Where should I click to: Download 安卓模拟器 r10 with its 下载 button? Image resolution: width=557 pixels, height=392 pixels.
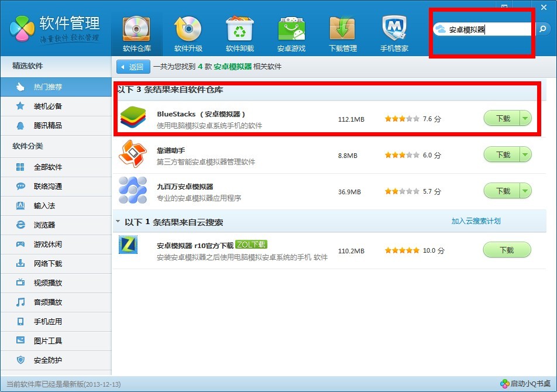507,250
